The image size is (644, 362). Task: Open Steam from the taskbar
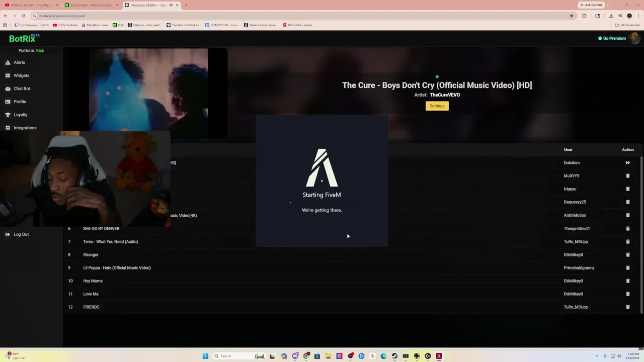pyautogui.click(x=394, y=356)
